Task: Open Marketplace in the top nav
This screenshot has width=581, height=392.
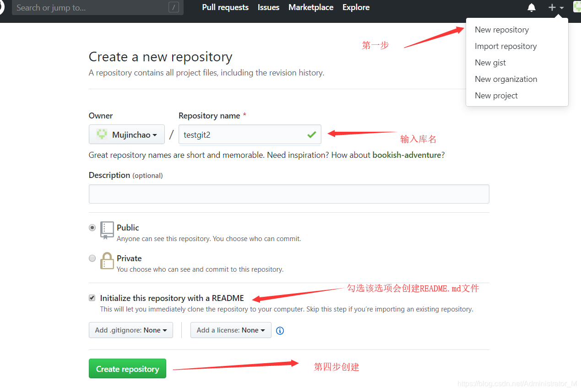Action: 311,7
